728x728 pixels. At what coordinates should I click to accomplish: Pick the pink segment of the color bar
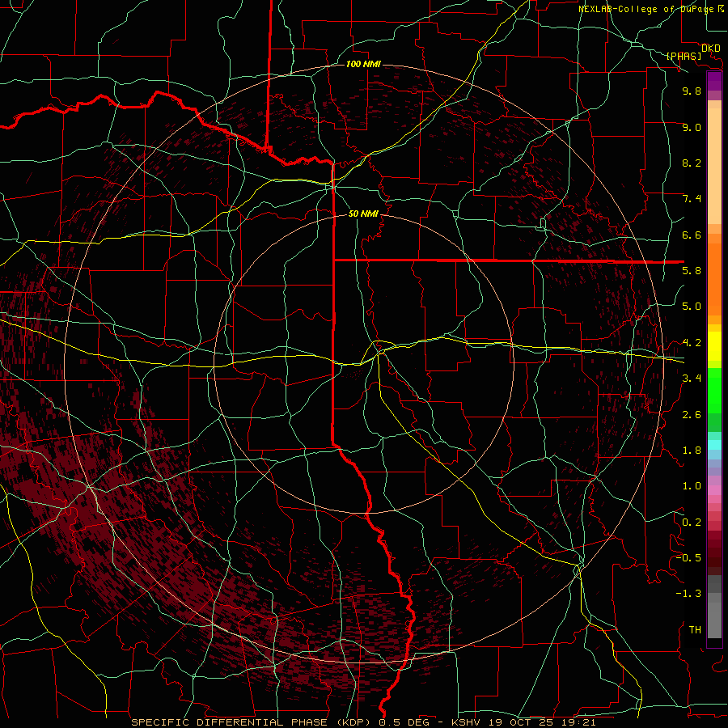[x=714, y=490]
